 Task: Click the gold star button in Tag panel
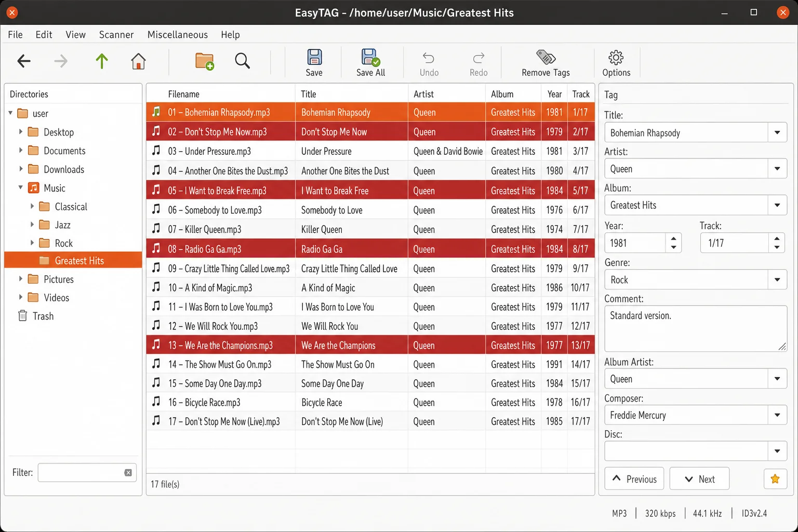(x=775, y=478)
